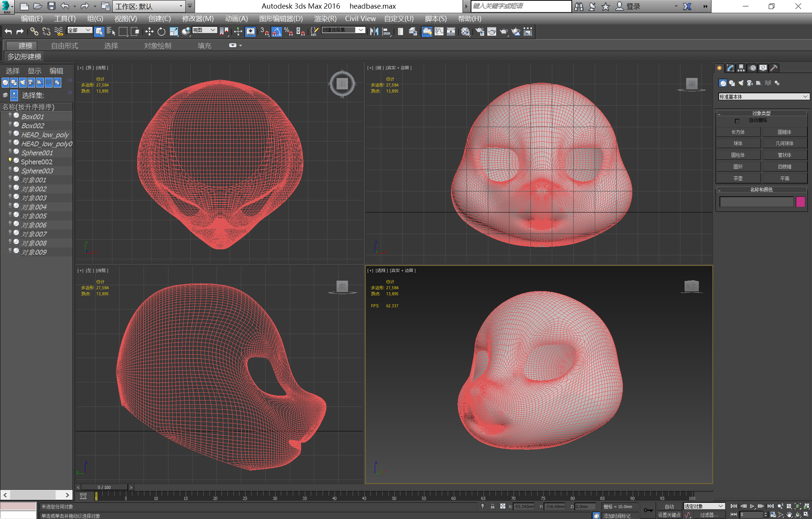Click the 球体 sphere button

pos(738,143)
